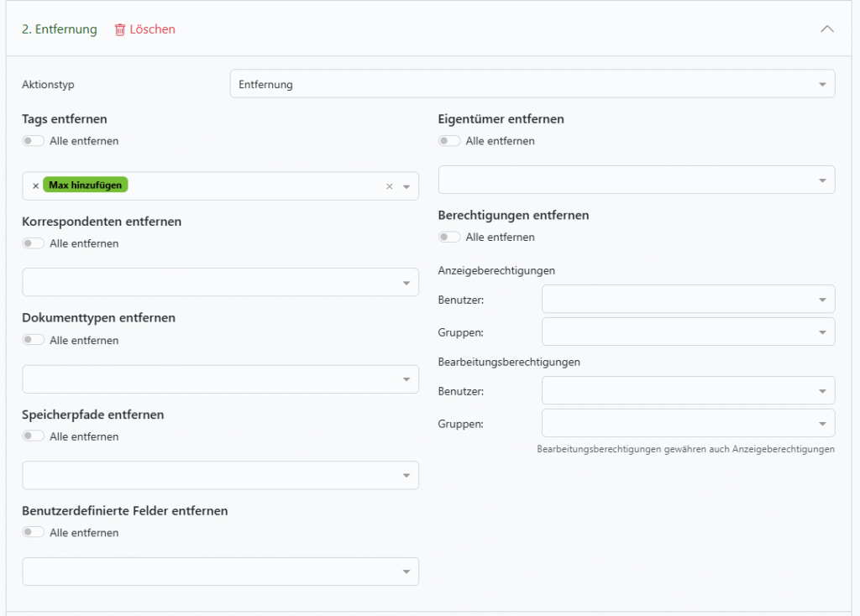This screenshot has width=860, height=616.
Task: Click the '2. Entfernung' section header
Action: click(60, 29)
